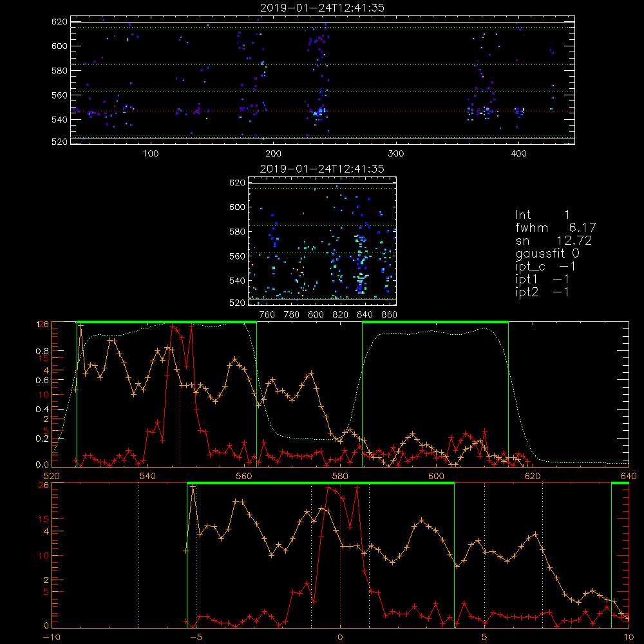The image size is (644, 644).
Task: Click x-axis label 780 on middle plot
Action: point(292,315)
